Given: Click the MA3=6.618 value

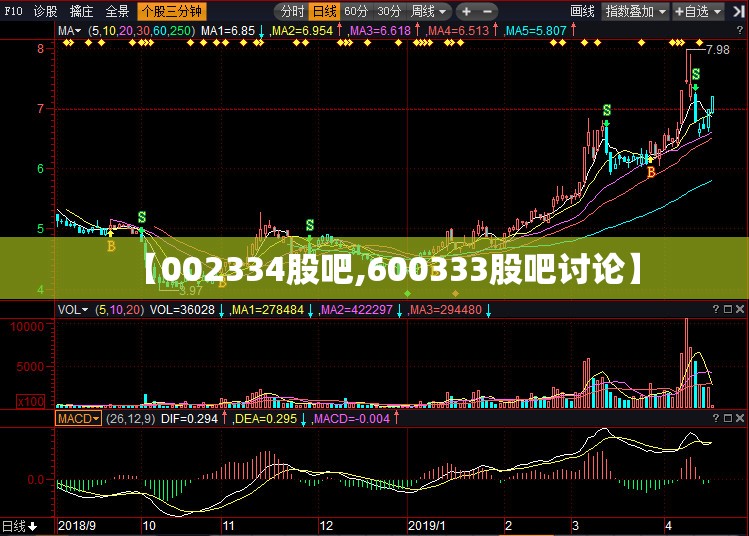Looking at the screenshot, I should [x=380, y=31].
